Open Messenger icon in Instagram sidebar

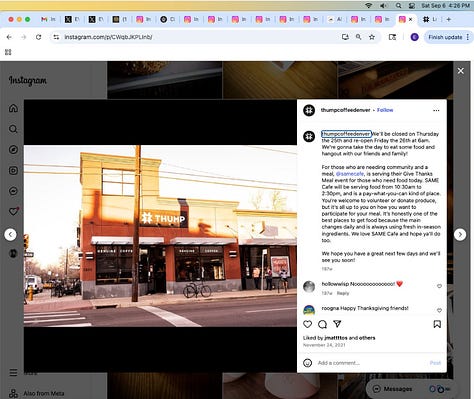13,191
